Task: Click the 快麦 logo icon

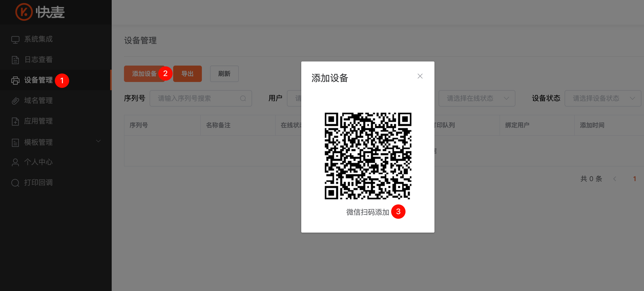Action: tap(24, 12)
